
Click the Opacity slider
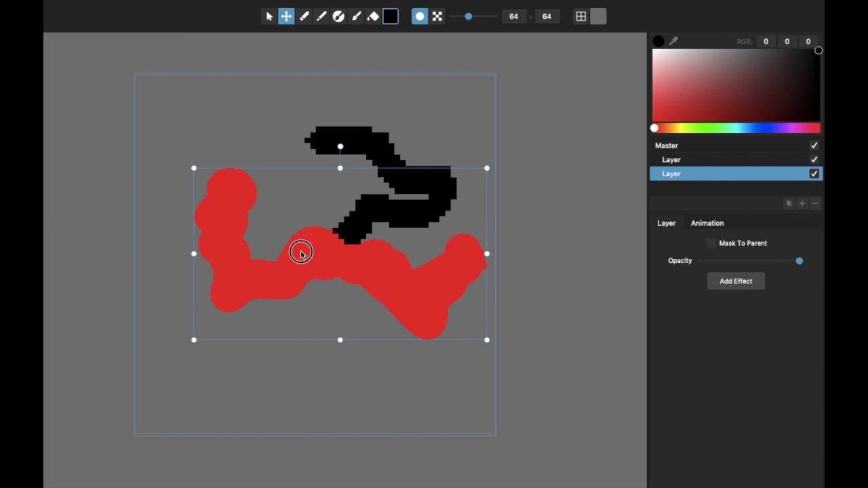pyautogui.click(x=750, y=261)
